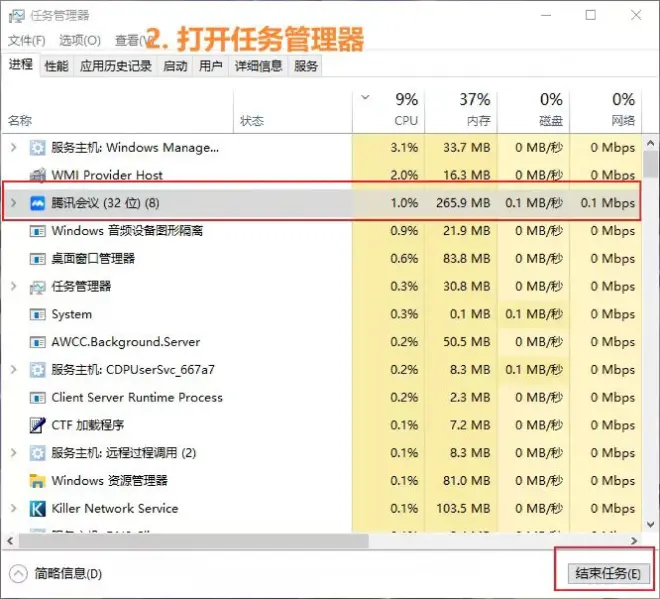Click the WMI Provider Host icon
660x599 pixels.
37,175
